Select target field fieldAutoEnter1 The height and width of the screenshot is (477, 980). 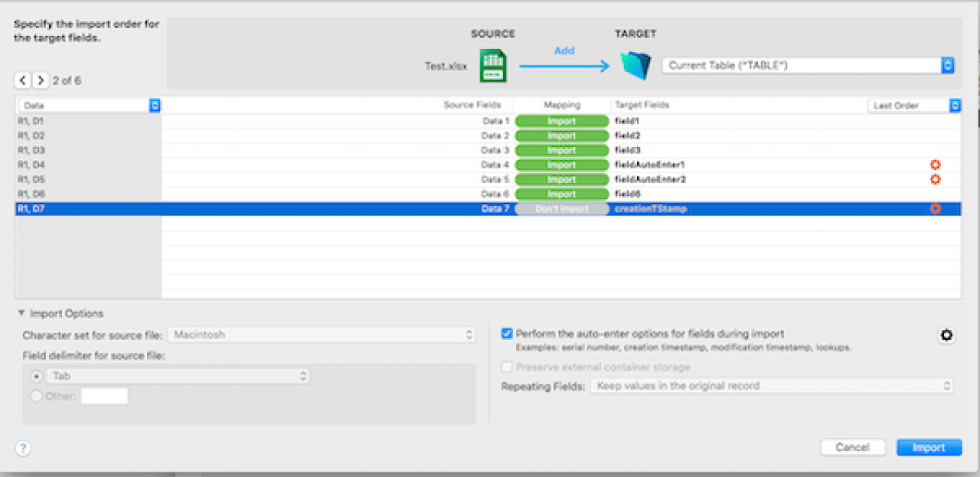pos(650,165)
